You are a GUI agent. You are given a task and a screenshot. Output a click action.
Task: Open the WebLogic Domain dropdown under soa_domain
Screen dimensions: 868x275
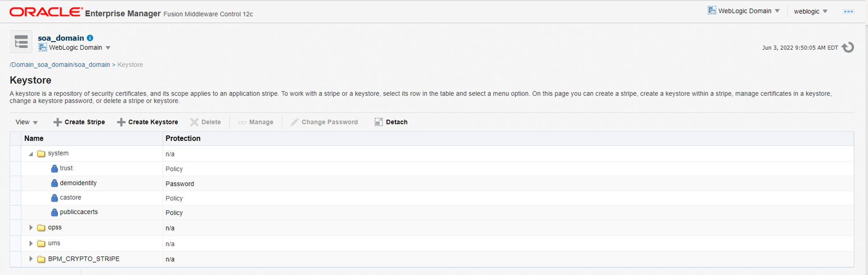108,48
